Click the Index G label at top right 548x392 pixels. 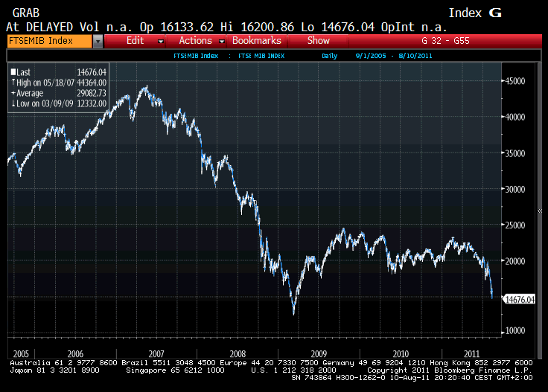pyautogui.click(x=475, y=13)
